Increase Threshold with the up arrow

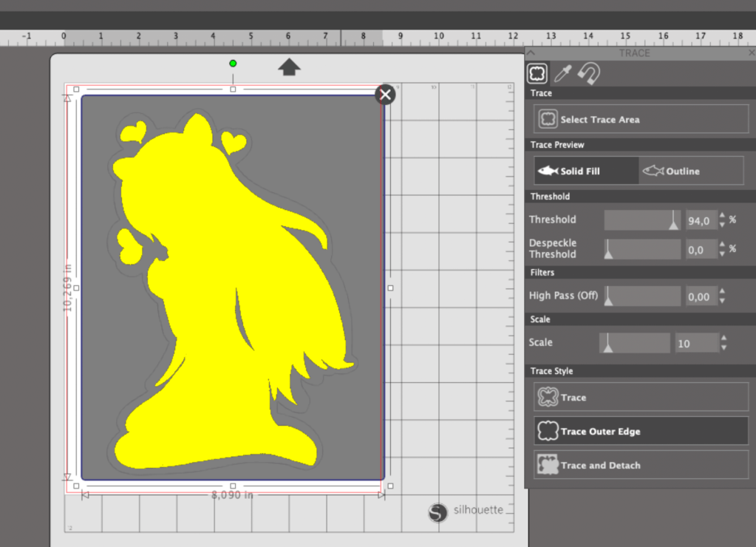pos(722,216)
